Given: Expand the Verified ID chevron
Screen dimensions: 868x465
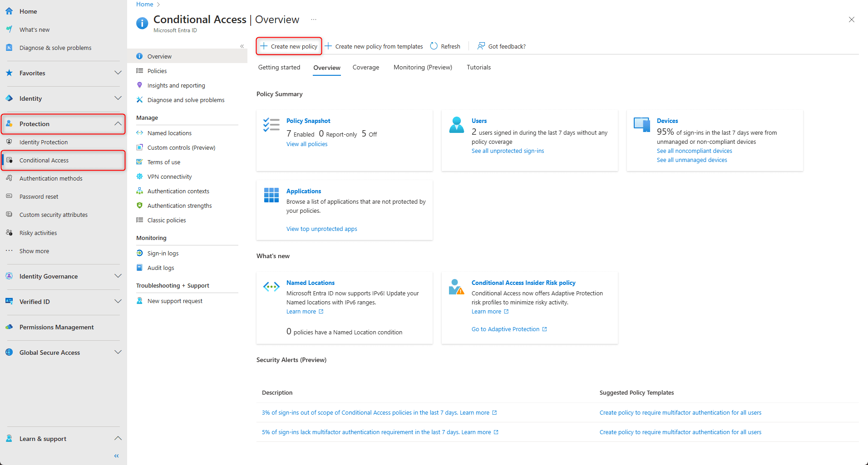Looking at the screenshot, I should (x=118, y=302).
